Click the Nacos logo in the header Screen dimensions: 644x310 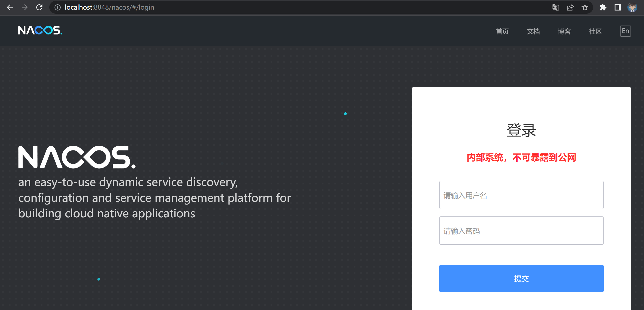click(40, 30)
